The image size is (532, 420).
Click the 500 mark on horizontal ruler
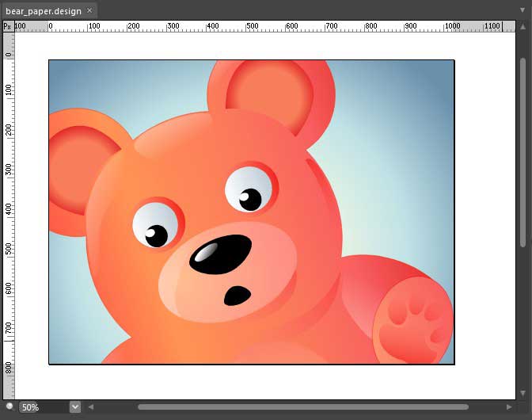coord(252,26)
